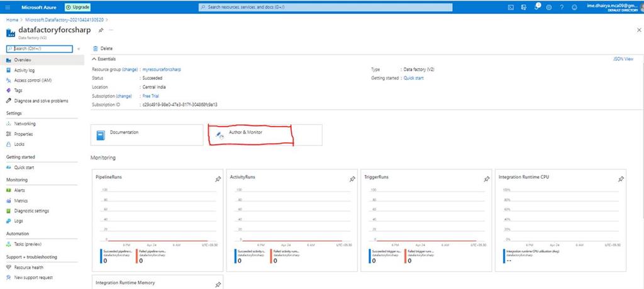Open the help question mark
Image resolution: width=644 pixels, height=289 pixels.
point(562,8)
